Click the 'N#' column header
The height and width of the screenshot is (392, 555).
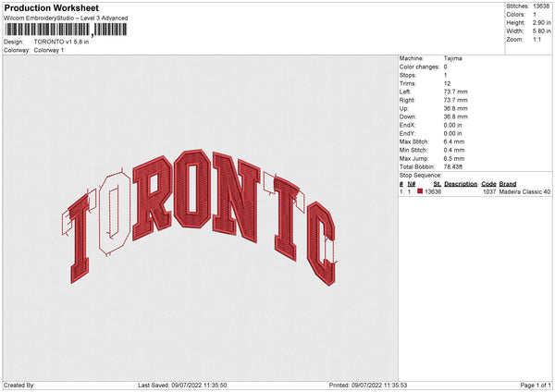412,184
